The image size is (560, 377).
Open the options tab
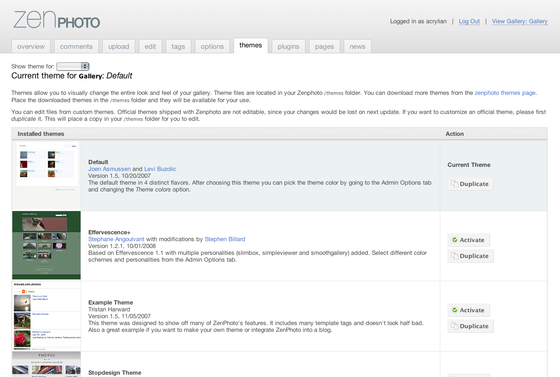click(212, 46)
